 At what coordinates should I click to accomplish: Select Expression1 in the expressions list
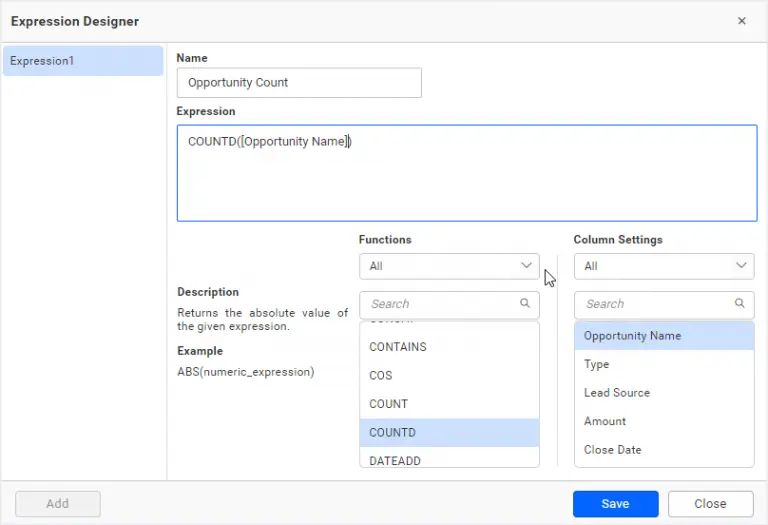[x=83, y=61]
